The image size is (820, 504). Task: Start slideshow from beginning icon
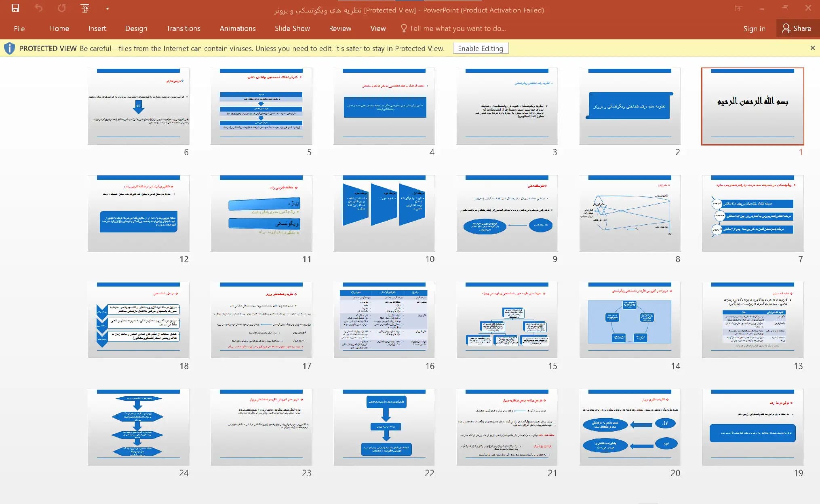tap(85, 8)
